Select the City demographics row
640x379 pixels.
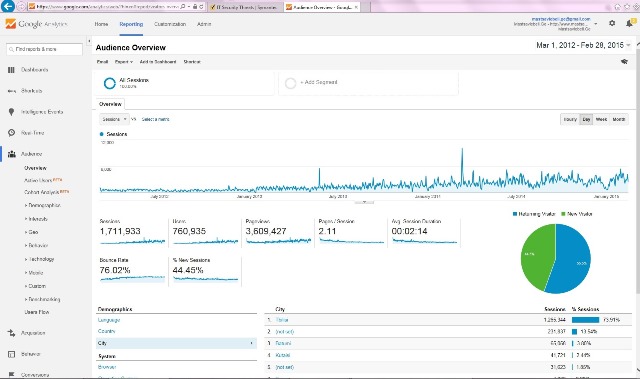pos(176,343)
